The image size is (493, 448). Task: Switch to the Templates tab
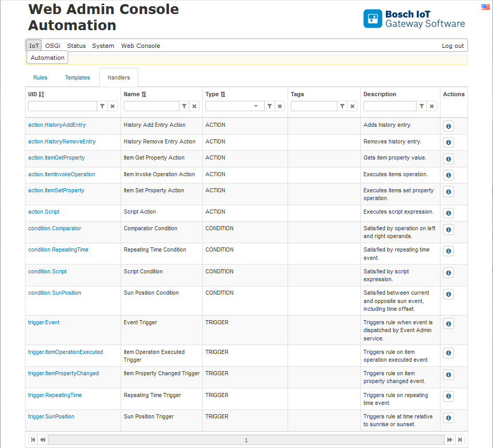77,77
